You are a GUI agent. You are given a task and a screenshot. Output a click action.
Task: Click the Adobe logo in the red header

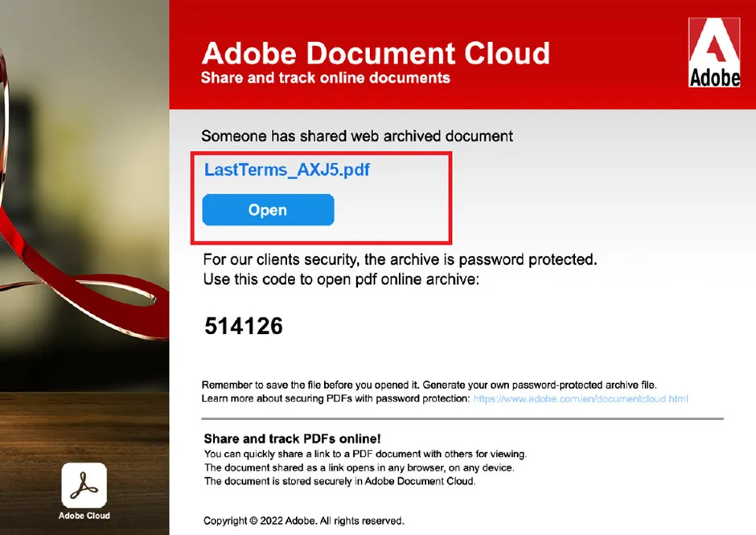click(x=714, y=52)
